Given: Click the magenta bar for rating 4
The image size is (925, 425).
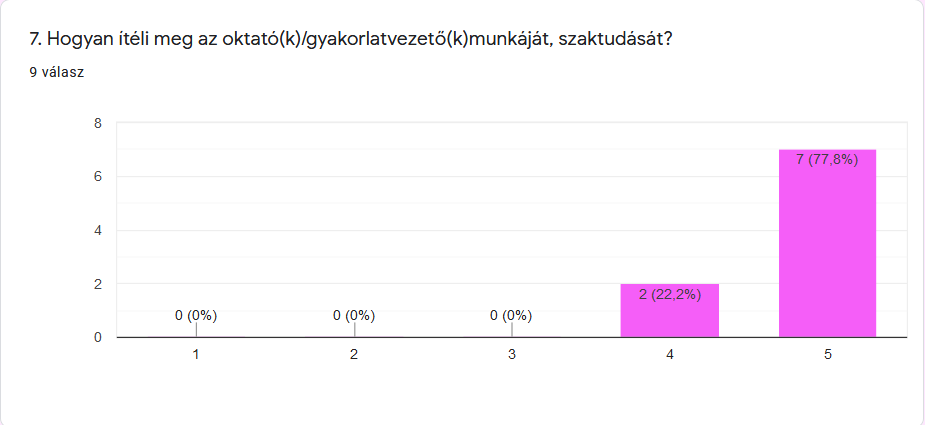Looking at the screenshot, I should (670, 310).
